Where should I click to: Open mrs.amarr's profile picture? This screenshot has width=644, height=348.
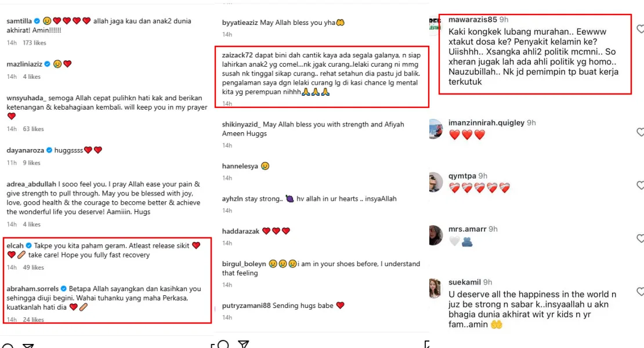(x=436, y=235)
